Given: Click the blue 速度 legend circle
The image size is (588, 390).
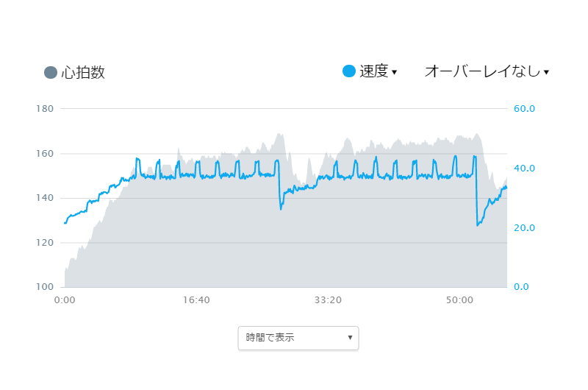Looking at the screenshot, I should tap(348, 71).
